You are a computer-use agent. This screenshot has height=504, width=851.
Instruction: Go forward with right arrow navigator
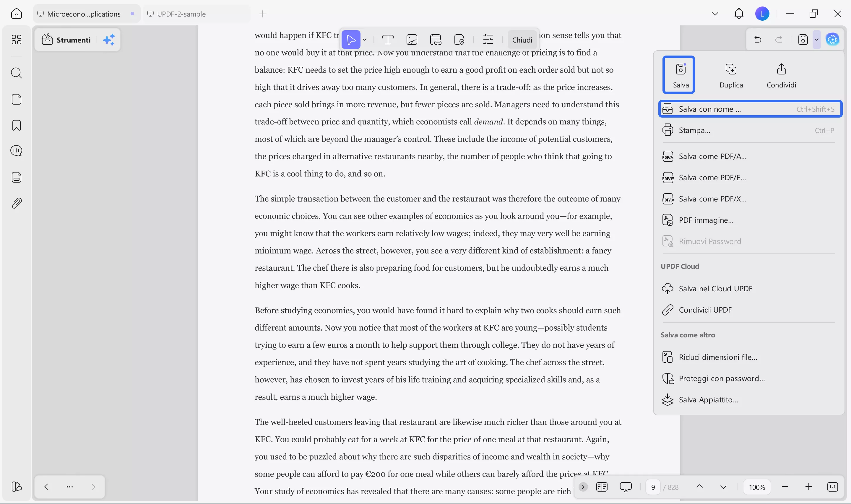[93, 486]
